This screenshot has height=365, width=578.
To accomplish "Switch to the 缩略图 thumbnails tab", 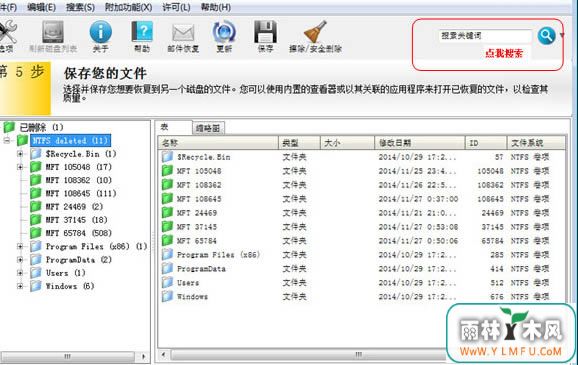I will point(208,128).
